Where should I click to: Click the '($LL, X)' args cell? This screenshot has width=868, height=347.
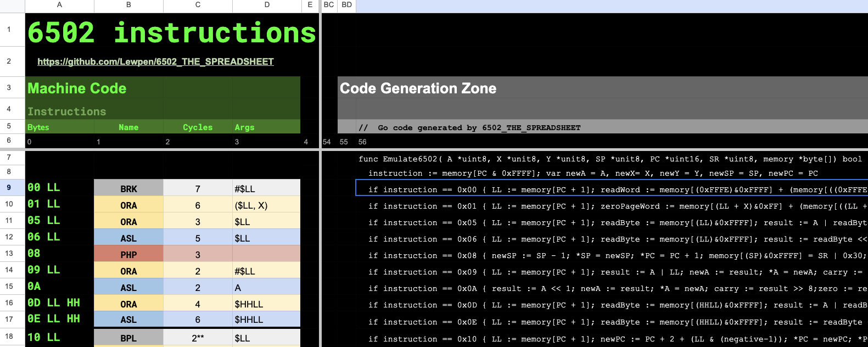(x=267, y=205)
